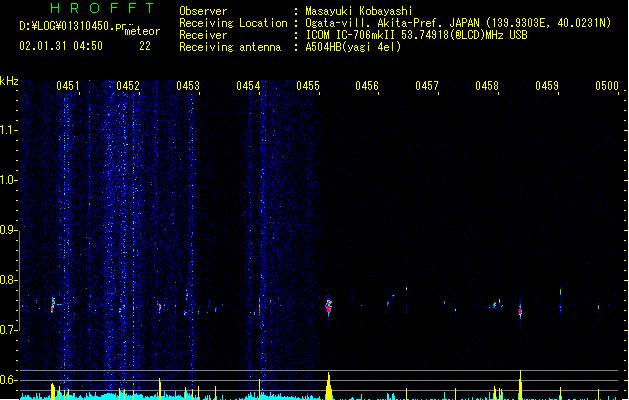
Task: Click the meteor echo just before 0451
Action: click(x=53, y=305)
